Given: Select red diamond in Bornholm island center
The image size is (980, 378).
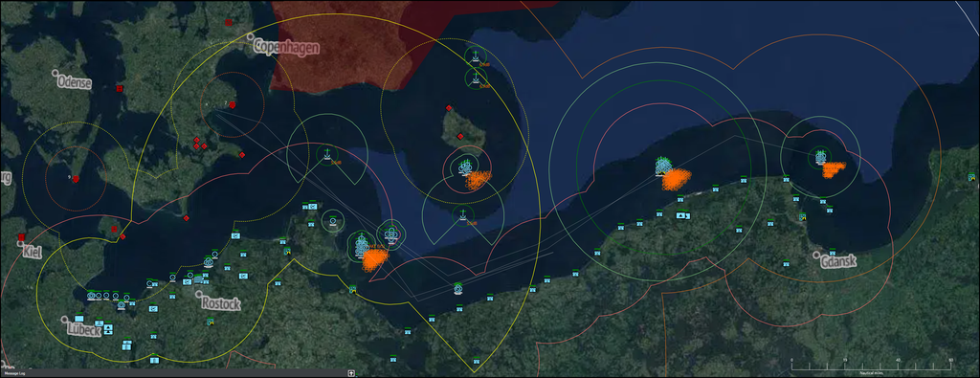Looking at the screenshot, I should pos(460,136).
